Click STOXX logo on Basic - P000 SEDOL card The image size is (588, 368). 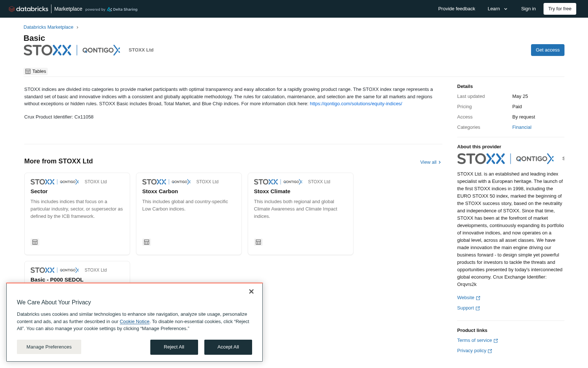coord(55,270)
